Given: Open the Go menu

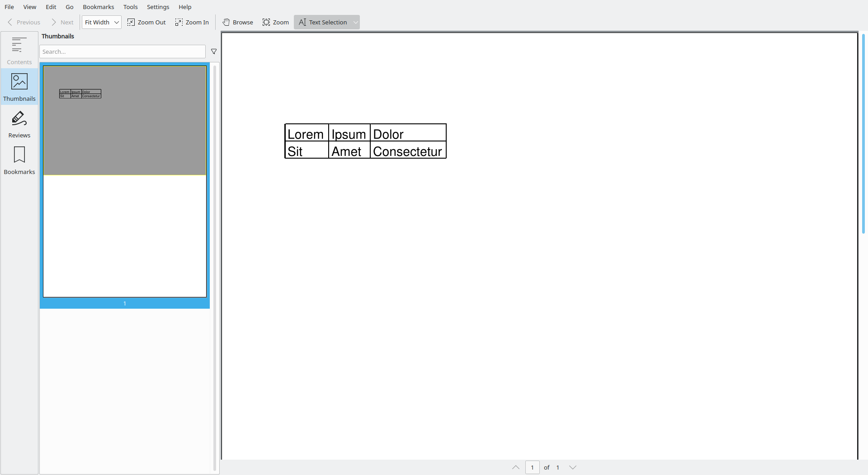Looking at the screenshot, I should tap(70, 7).
